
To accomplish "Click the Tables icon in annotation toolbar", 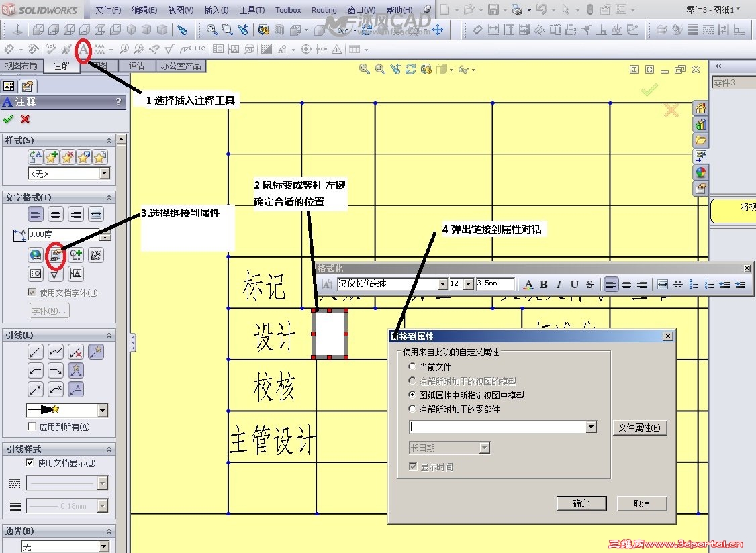I will click(x=355, y=49).
